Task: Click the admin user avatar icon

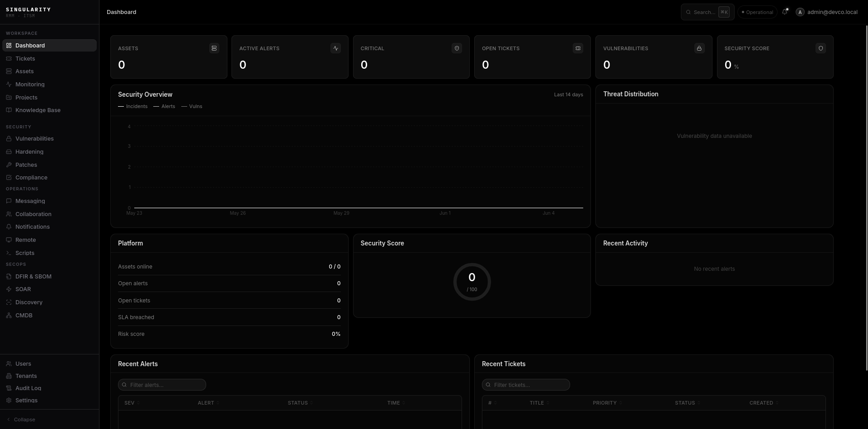Action: pos(800,12)
